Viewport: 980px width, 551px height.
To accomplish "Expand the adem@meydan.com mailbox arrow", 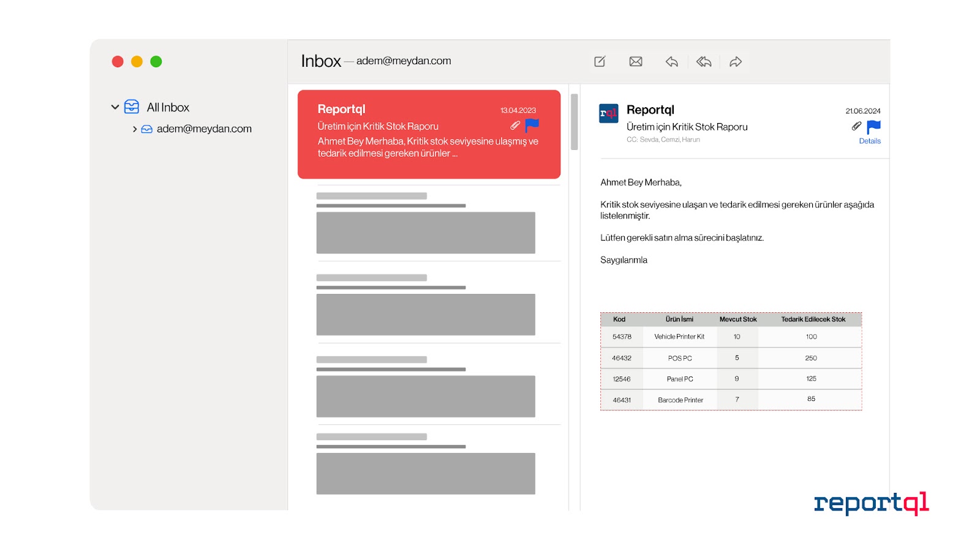I will click(135, 129).
